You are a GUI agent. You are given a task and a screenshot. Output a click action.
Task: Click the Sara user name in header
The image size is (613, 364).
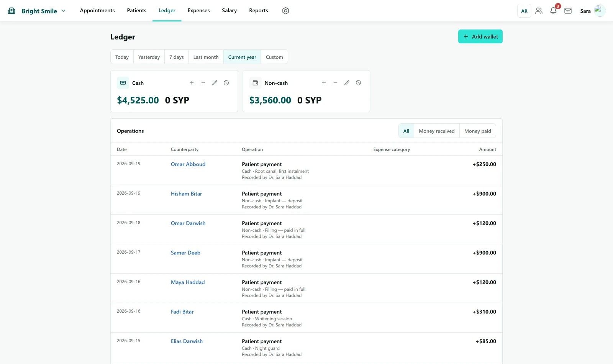[x=585, y=11]
